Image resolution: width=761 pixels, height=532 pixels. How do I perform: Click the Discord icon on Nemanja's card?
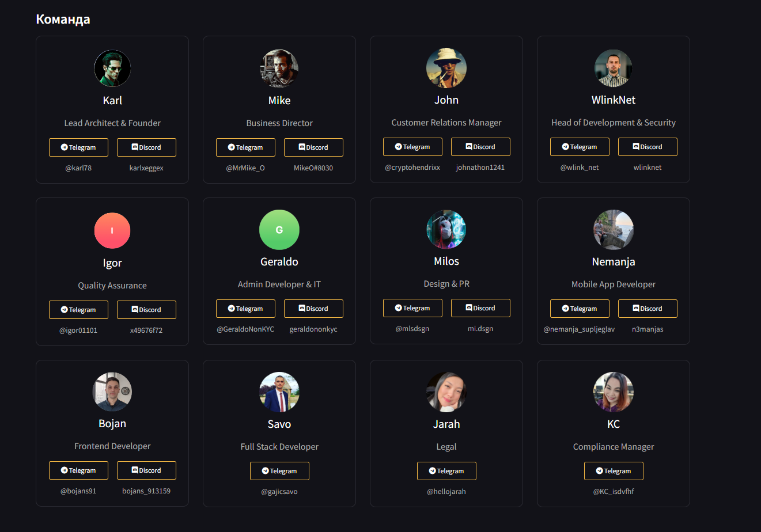(x=636, y=309)
